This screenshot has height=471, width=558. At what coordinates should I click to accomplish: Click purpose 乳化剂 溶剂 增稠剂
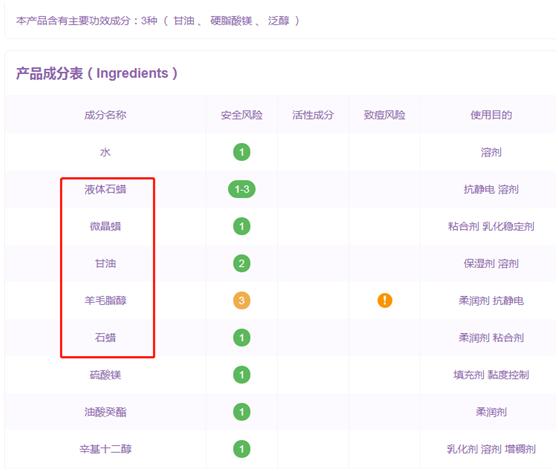click(x=491, y=449)
